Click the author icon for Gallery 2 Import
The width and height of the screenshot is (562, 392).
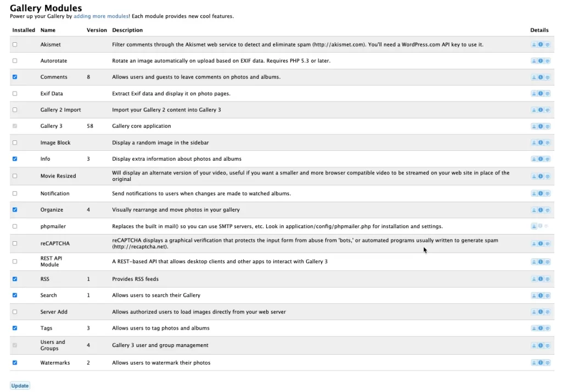pos(534,110)
